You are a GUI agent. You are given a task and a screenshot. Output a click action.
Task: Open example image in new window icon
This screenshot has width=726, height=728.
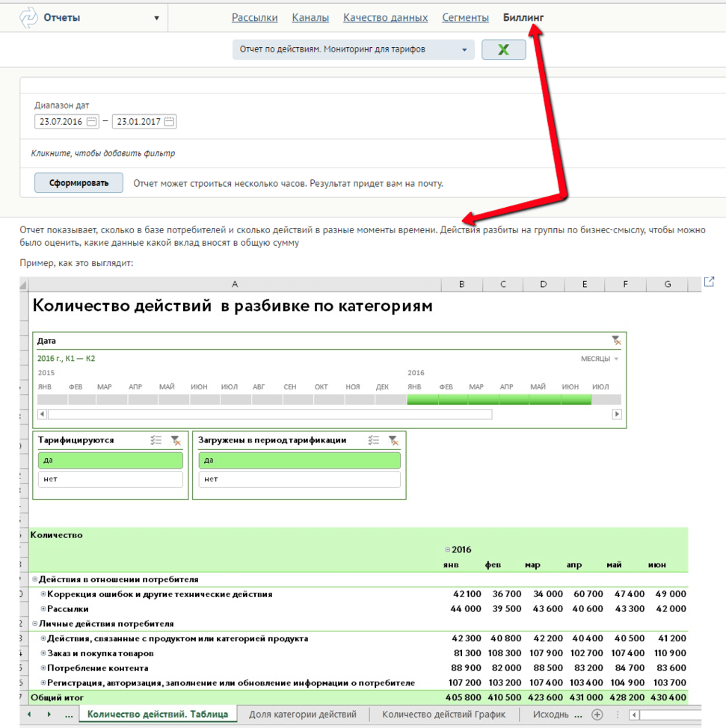pyautogui.click(x=709, y=282)
